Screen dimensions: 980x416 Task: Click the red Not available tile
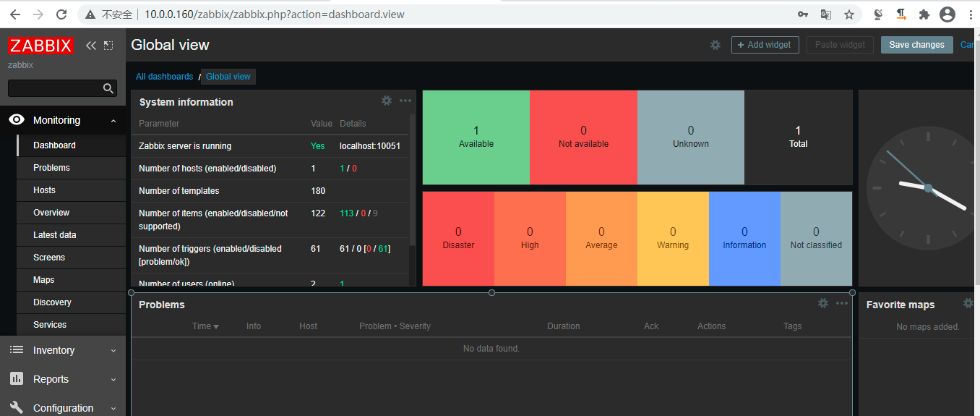pyautogui.click(x=583, y=137)
